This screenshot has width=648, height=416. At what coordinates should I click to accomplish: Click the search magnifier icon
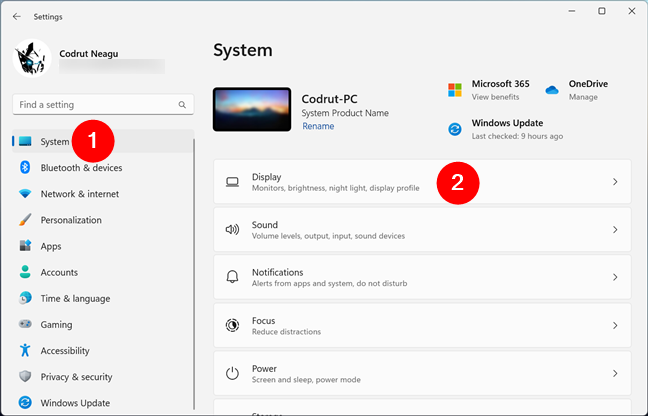click(x=182, y=104)
